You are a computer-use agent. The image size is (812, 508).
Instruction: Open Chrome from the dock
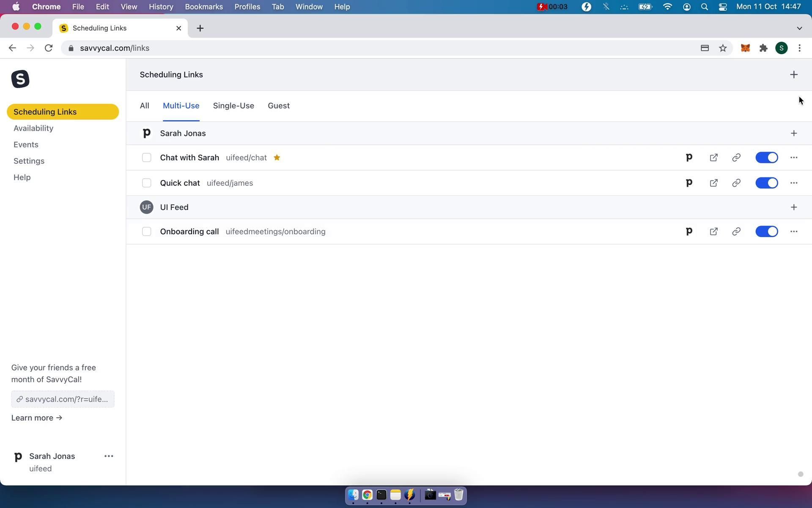pyautogui.click(x=367, y=495)
